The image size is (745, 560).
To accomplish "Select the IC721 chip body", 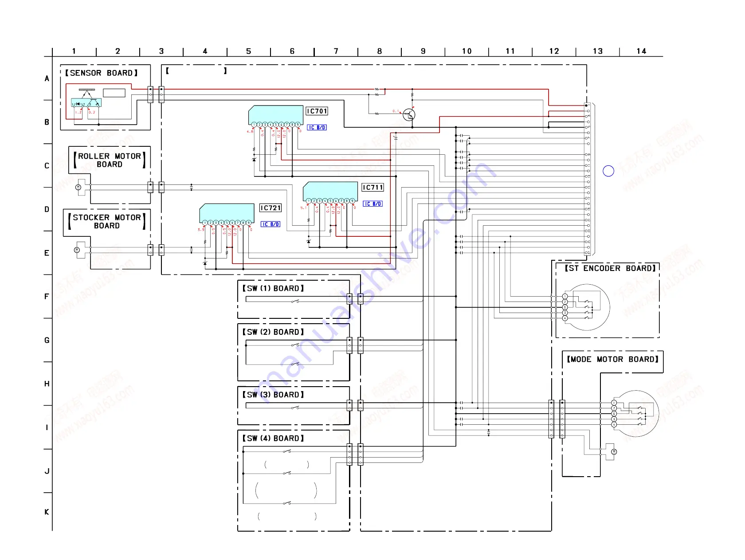I will (227, 213).
